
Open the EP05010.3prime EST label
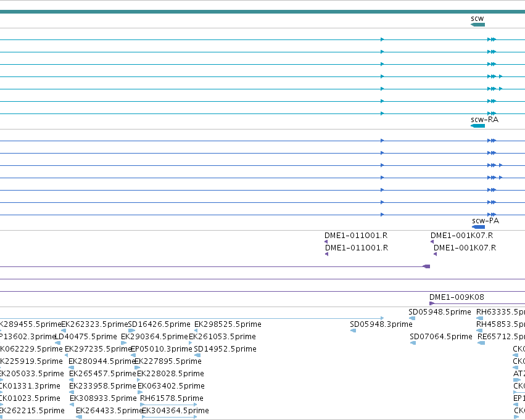pyautogui.click(x=162, y=348)
